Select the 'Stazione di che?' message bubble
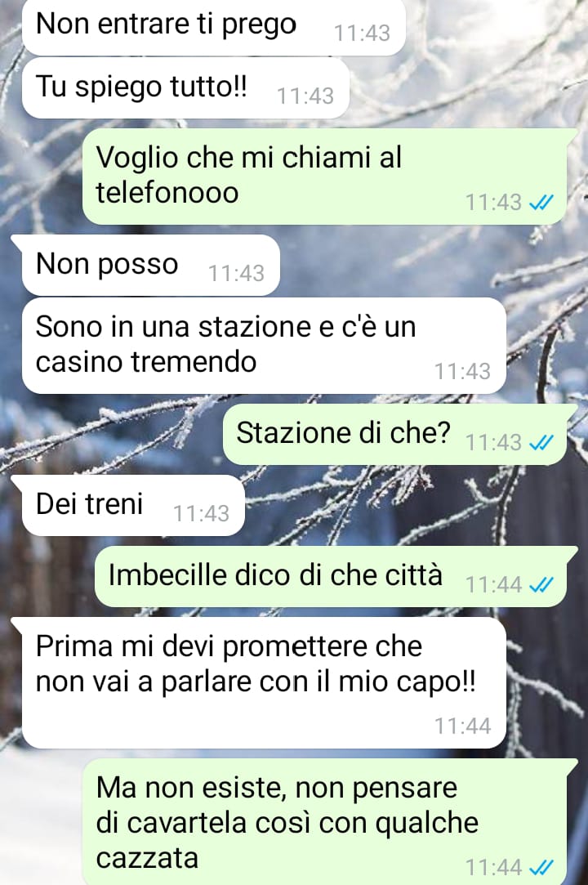 coord(400,434)
